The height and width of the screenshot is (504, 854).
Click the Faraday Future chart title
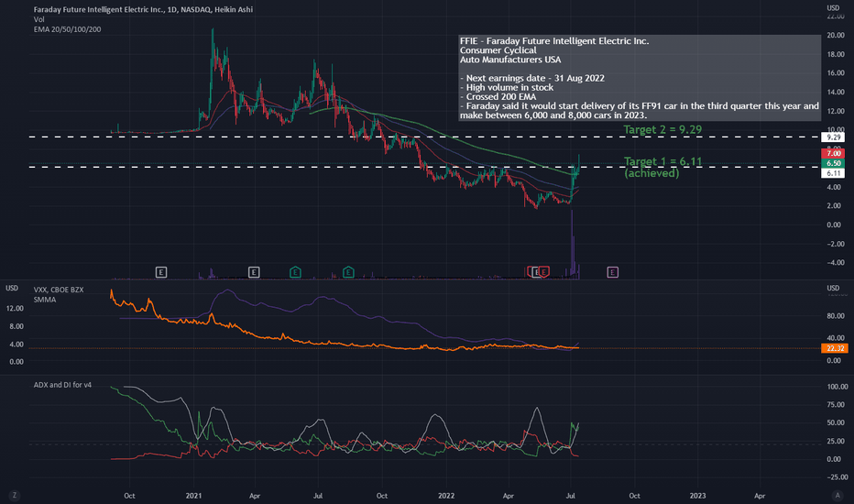coord(143,9)
